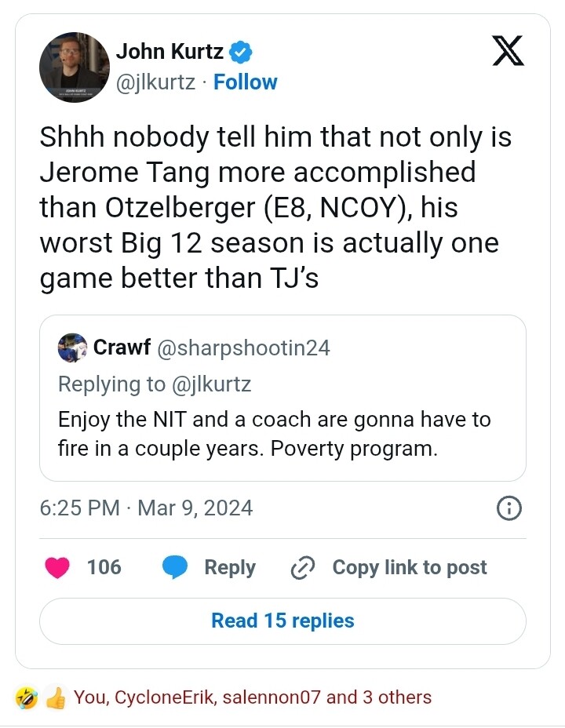Click the blue reply bubble icon
565x728 pixels.
point(174,567)
